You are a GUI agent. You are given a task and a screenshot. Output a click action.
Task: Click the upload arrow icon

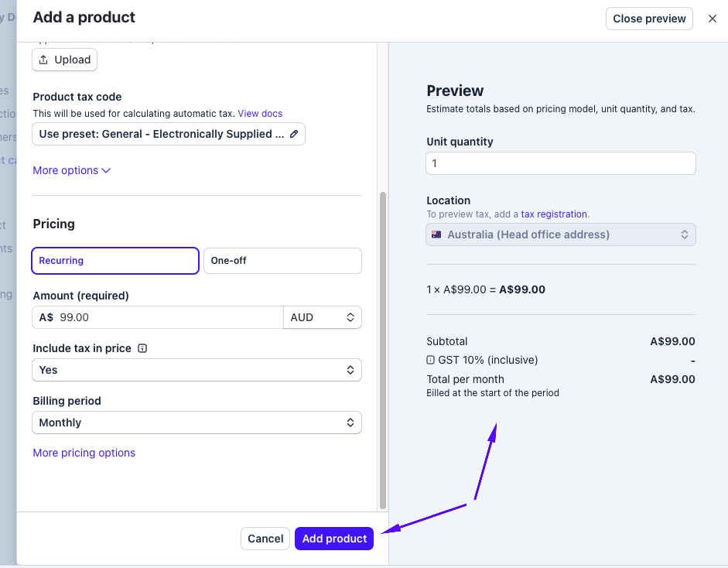pyautogui.click(x=44, y=60)
